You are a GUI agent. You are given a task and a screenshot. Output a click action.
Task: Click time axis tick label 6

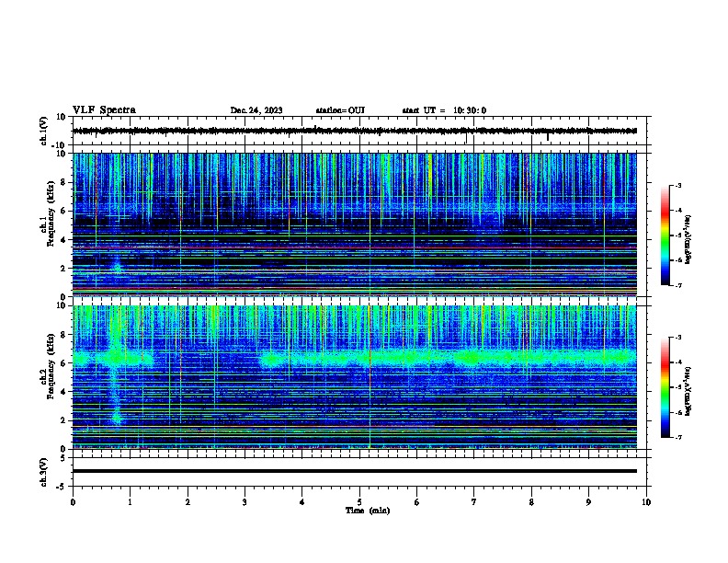coord(416,502)
